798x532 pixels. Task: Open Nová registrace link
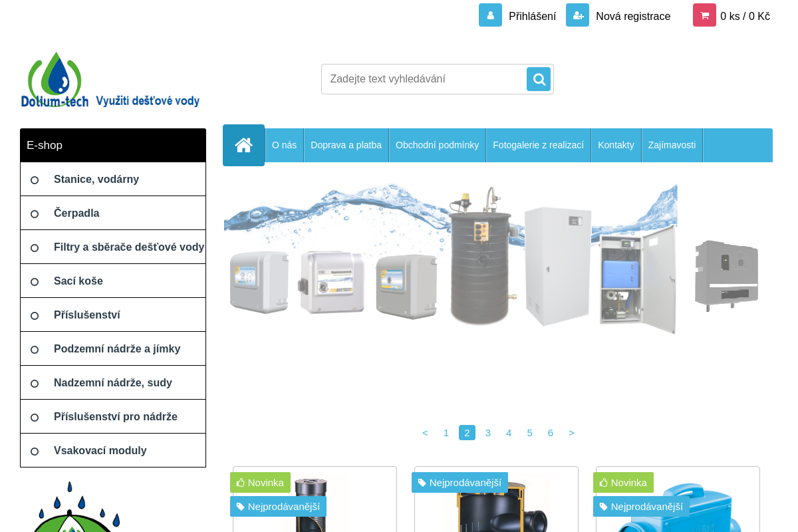[x=633, y=16]
